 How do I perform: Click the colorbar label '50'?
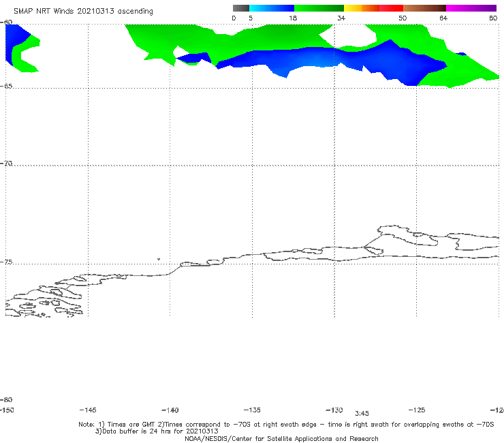pos(403,18)
